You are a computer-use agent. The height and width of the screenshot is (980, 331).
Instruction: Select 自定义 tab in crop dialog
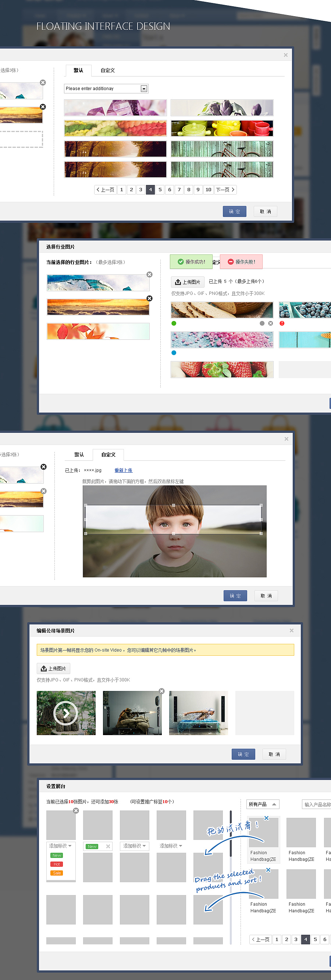pyautogui.click(x=108, y=455)
